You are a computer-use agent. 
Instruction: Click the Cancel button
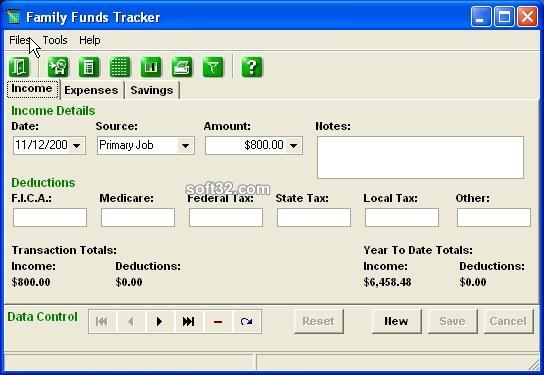(x=508, y=321)
